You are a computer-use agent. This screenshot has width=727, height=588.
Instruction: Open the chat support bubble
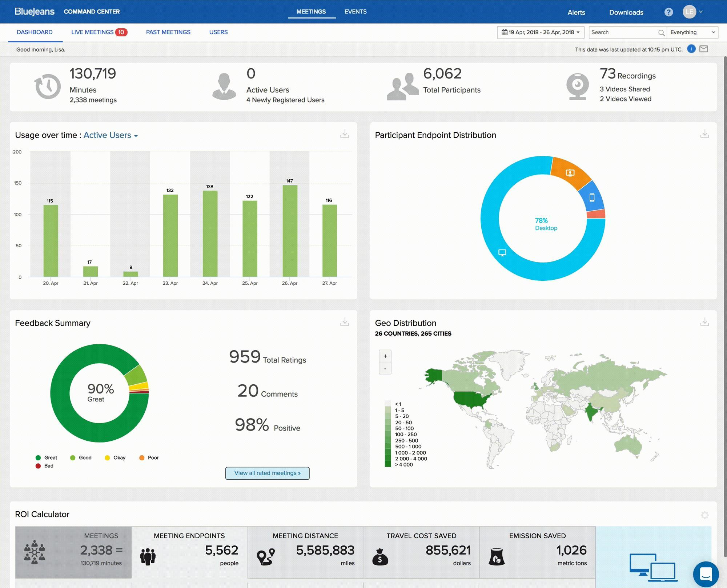[x=707, y=575]
